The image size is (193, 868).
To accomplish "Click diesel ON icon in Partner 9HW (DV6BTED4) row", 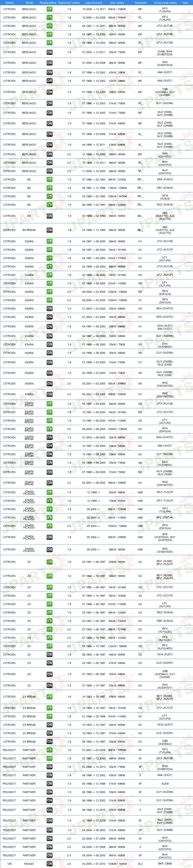I will pyautogui.click(x=49, y=767).
